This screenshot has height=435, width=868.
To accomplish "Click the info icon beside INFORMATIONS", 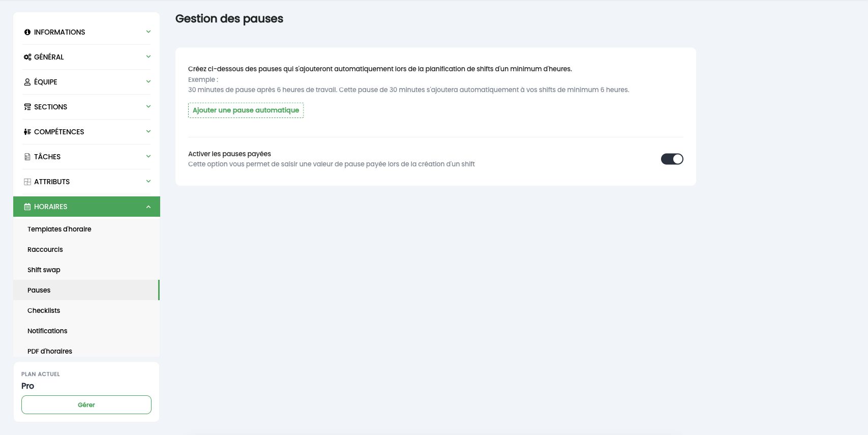I will point(27,32).
